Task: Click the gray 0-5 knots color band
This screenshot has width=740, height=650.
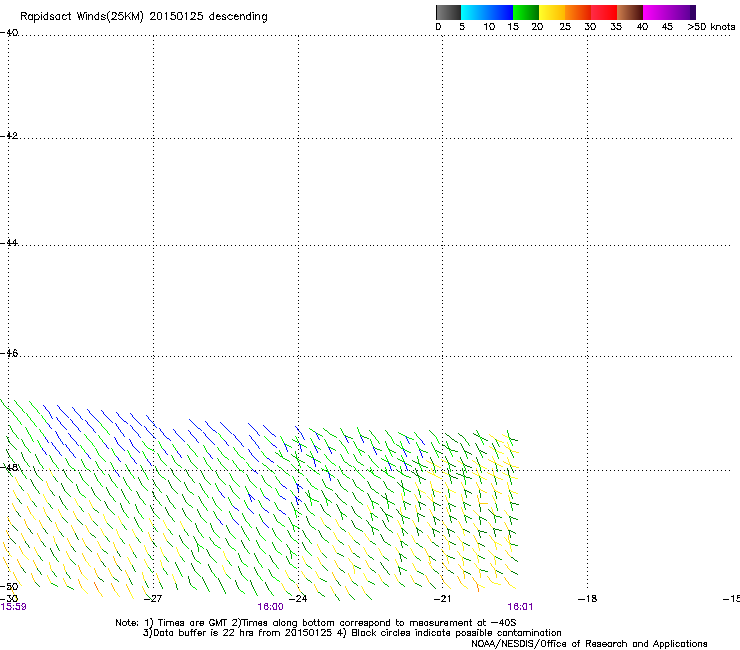Action: [x=448, y=12]
